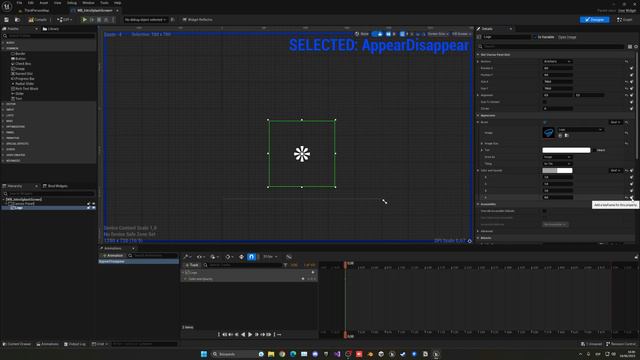640x360 pixels.
Task: Click the Add Track button in the sequencer
Action: click(x=191, y=265)
